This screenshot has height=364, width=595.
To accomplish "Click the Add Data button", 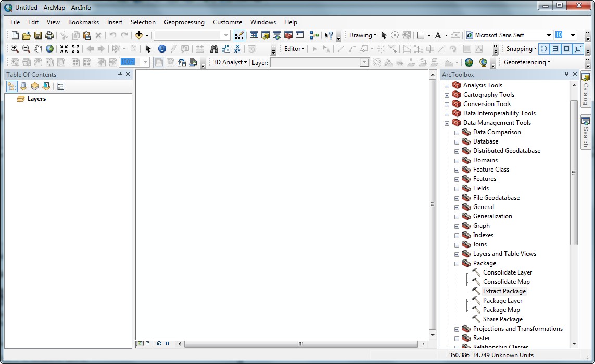I will pyautogui.click(x=139, y=35).
